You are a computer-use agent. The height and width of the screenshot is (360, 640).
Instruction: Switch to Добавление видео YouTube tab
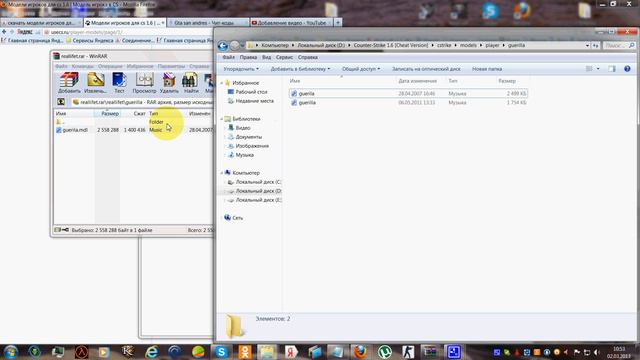tap(291, 23)
